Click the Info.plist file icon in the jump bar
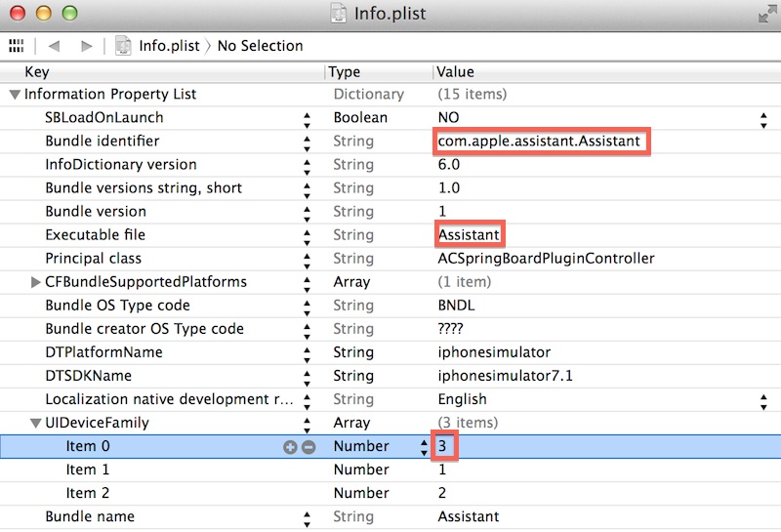The width and height of the screenshot is (781, 532). tap(124, 46)
